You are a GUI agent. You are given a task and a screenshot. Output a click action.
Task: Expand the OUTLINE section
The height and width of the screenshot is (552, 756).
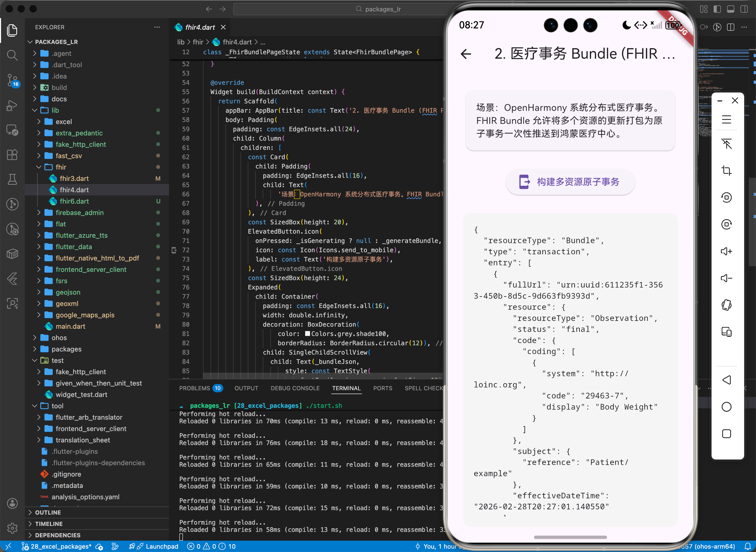(48, 512)
